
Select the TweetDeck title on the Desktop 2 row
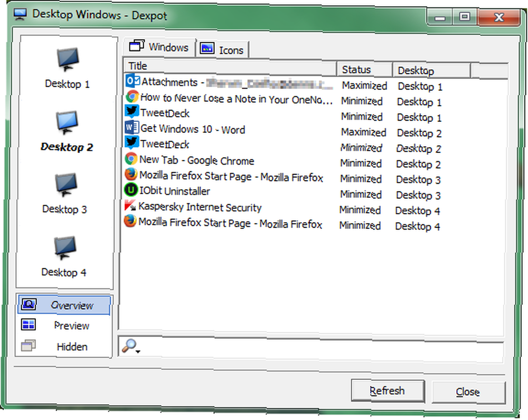pyautogui.click(x=165, y=145)
